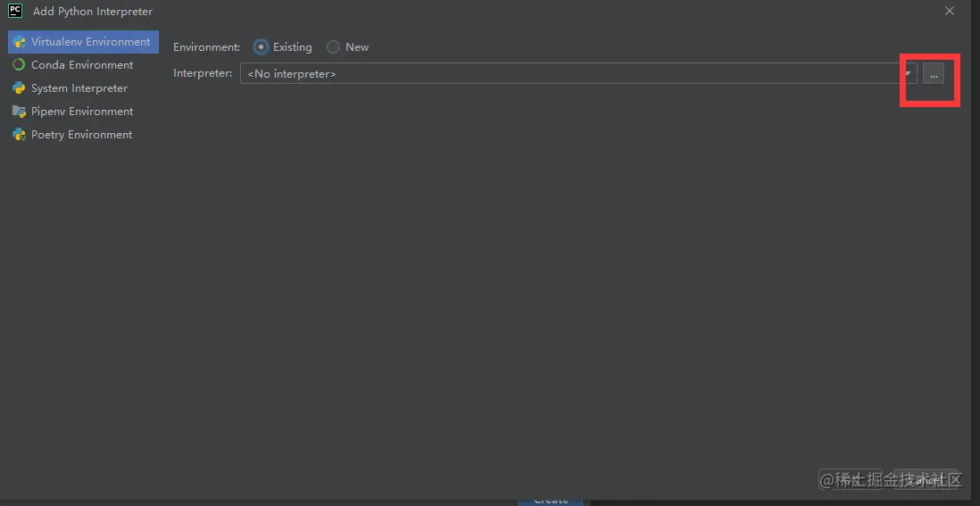Click the PyCharm logo in the title bar
This screenshot has width=980, height=506.
(x=16, y=11)
